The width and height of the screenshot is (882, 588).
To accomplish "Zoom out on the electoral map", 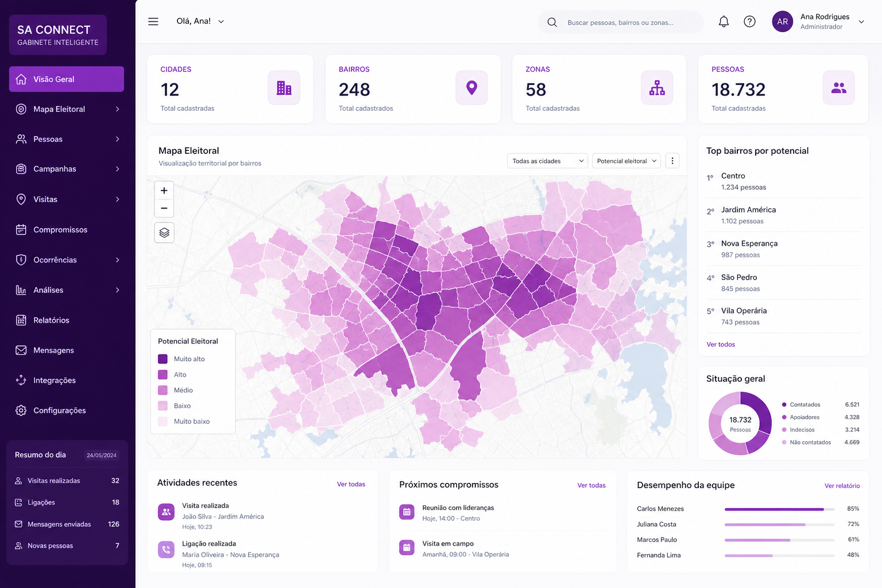I will (x=164, y=208).
